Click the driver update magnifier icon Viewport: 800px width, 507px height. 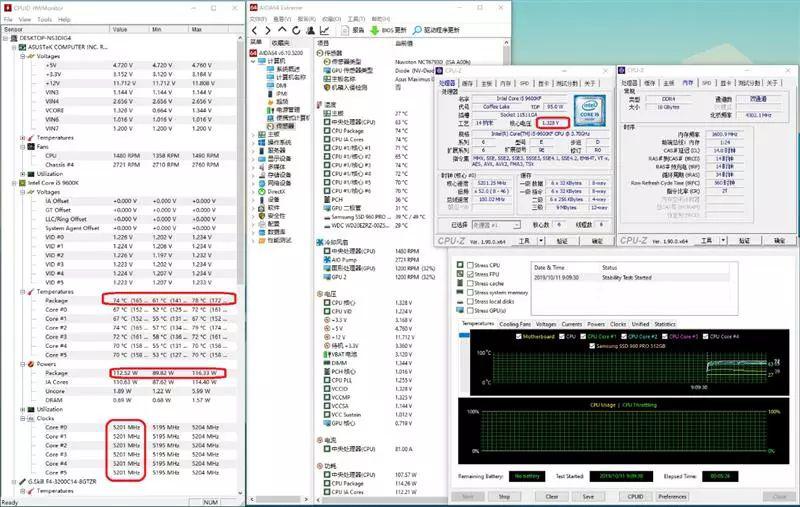click(417, 31)
